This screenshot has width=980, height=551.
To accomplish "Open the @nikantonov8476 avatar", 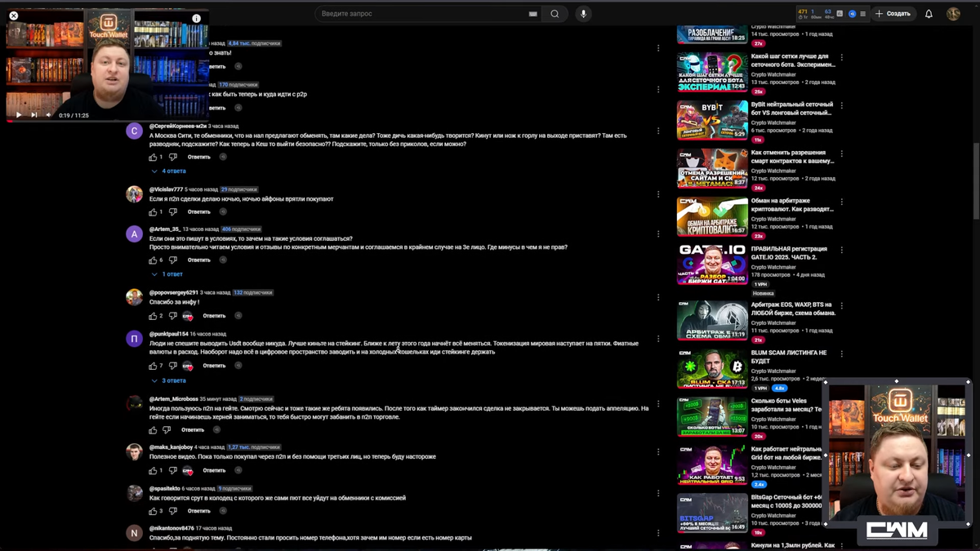I will tap(135, 533).
